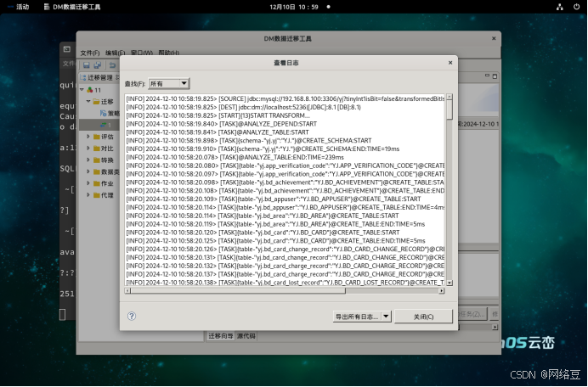This screenshot has width=588, height=387.
Task: Open the 窗口(W) menu
Action: coord(141,53)
